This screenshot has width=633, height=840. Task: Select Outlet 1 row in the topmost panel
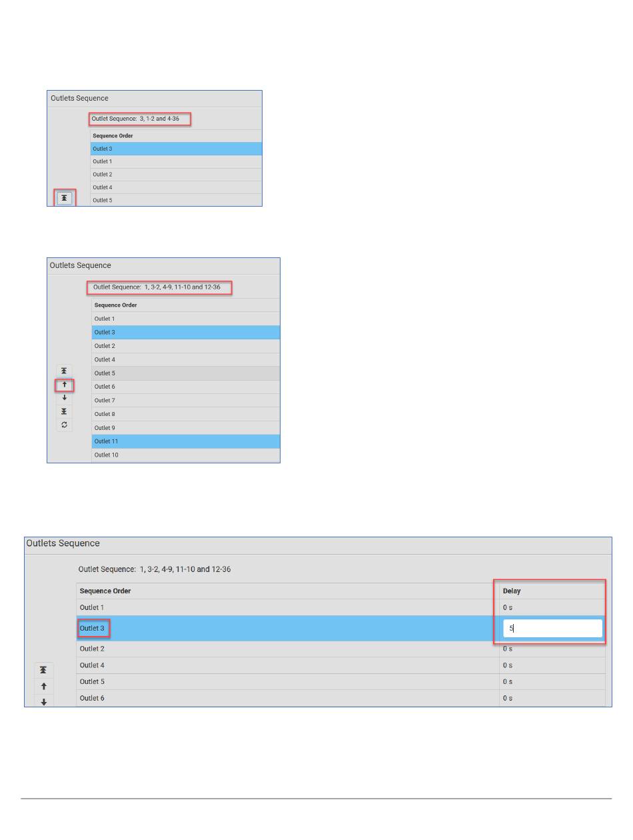tap(176, 161)
